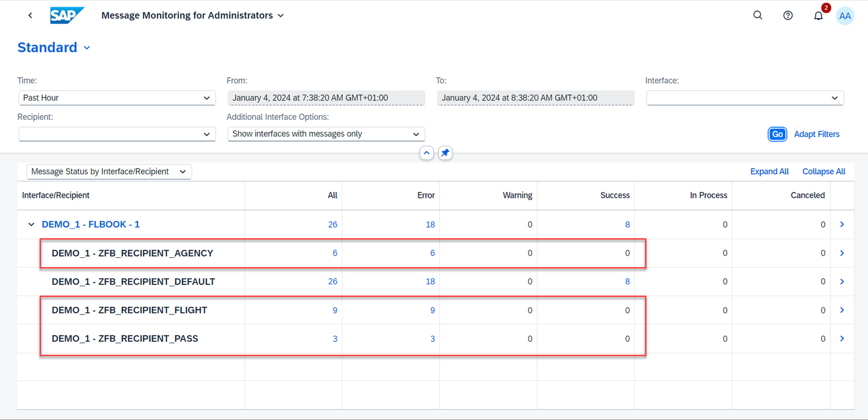
Task: Click the Error column header
Action: (391, 195)
